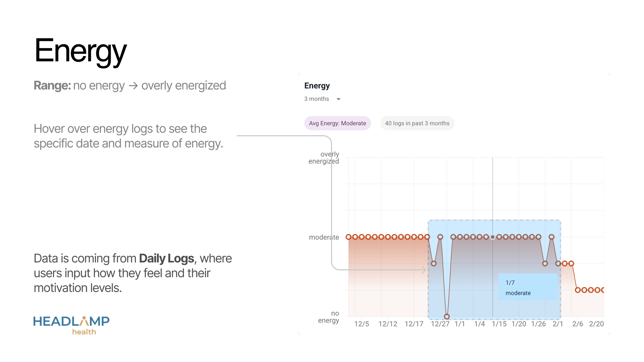This screenshot has width=644, height=362.
Task: Click the 40 logs in past 3 months chip
Action: coord(417,123)
